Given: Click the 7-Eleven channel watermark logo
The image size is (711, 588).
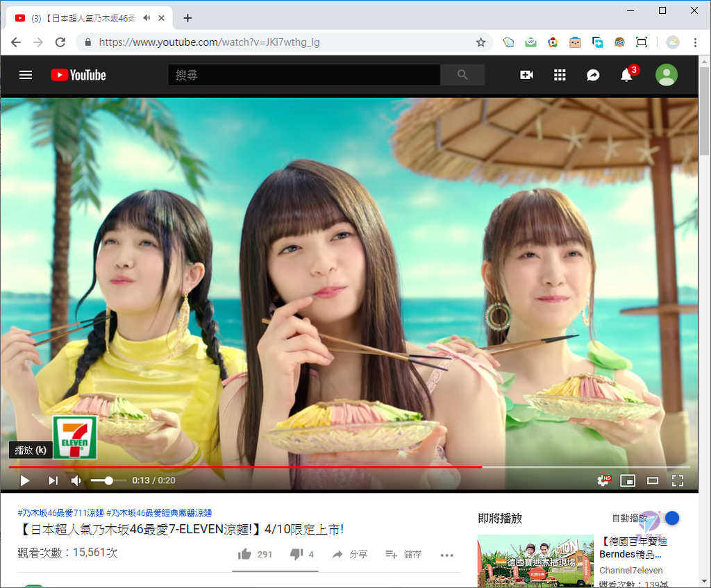Looking at the screenshot, I should (x=75, y=437).
